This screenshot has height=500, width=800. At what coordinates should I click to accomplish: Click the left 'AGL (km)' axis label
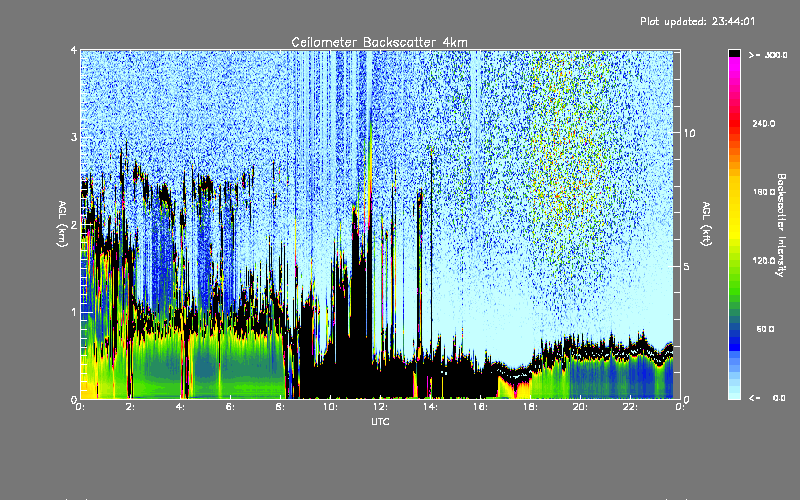[62, 224]
